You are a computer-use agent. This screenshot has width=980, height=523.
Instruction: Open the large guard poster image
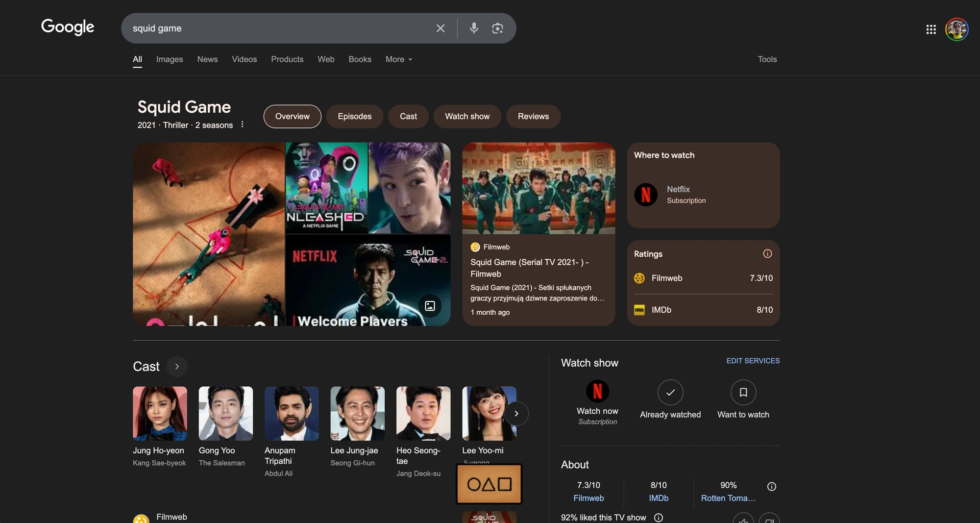[209, 234]
